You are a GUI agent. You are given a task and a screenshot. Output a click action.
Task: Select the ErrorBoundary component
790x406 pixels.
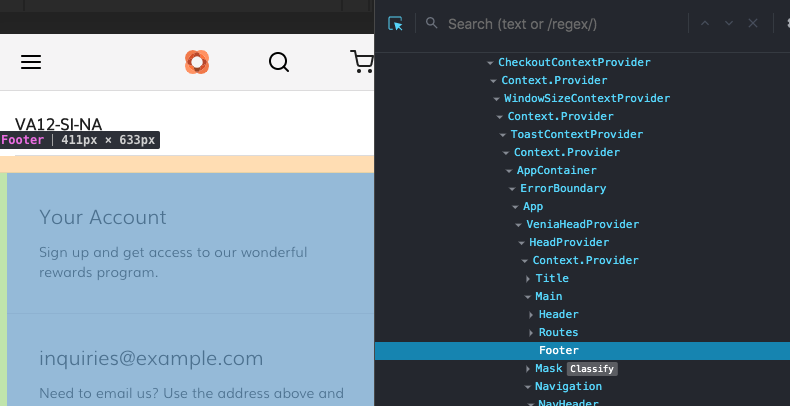click(563, 188)
